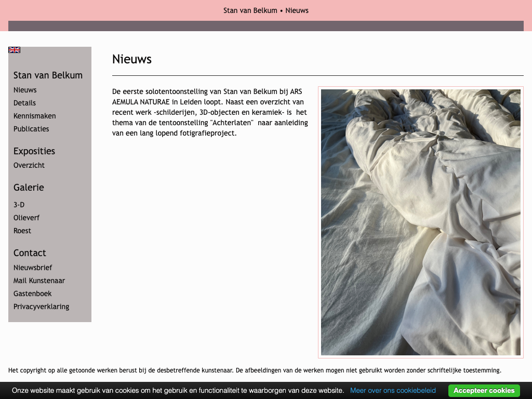The height and width of the screenshot is (399, 532).
Task: Open the Details page
Action: click(x=24, y=103)
